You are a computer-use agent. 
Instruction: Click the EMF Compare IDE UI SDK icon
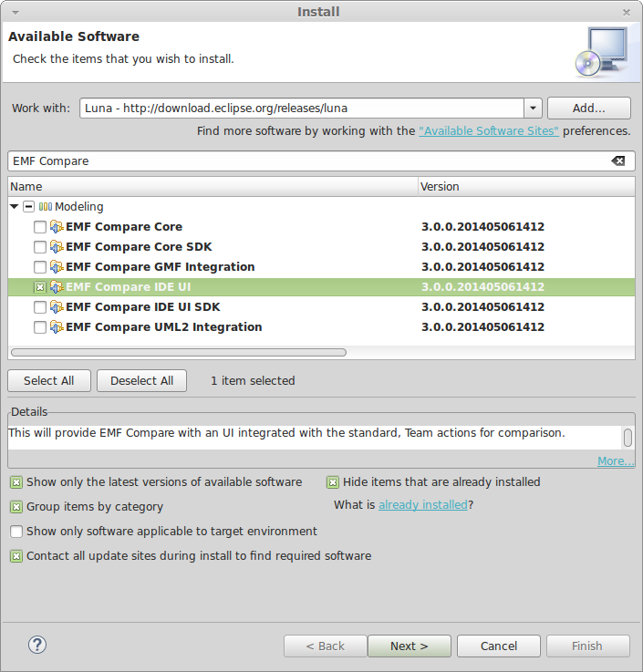pos(57,307)
